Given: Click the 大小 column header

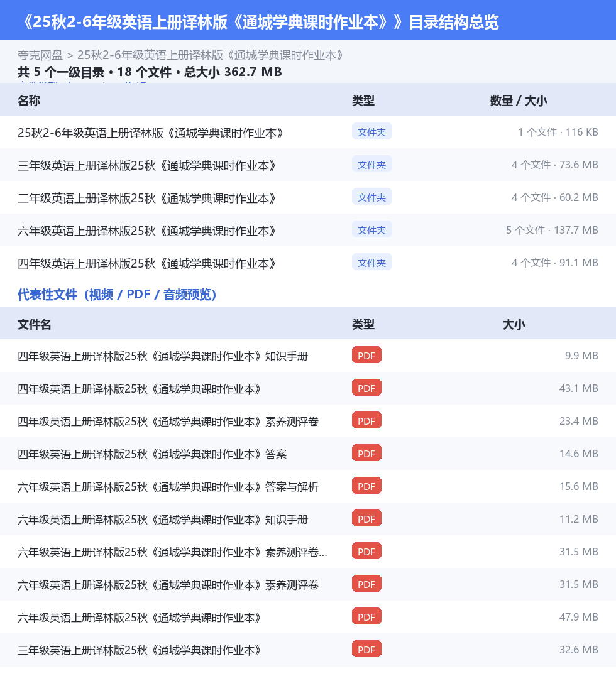Looking at the screenshot, I should click(x=514, y=324).
